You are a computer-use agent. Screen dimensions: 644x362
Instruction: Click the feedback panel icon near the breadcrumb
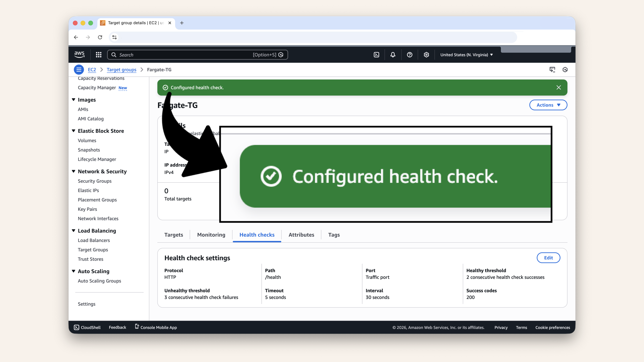pyautogui.click(x=552, y=69)
